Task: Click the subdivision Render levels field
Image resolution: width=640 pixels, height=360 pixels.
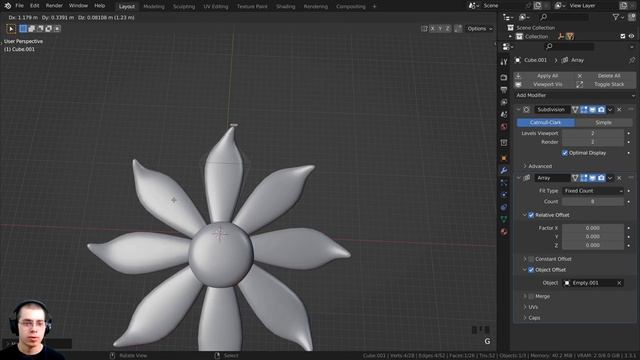Action: point(593,142)
